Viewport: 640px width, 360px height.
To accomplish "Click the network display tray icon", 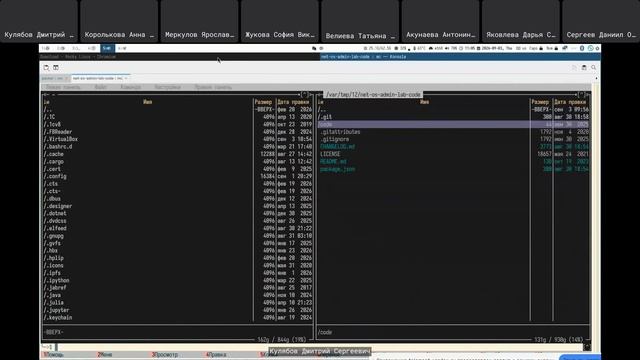I will 565,48.
